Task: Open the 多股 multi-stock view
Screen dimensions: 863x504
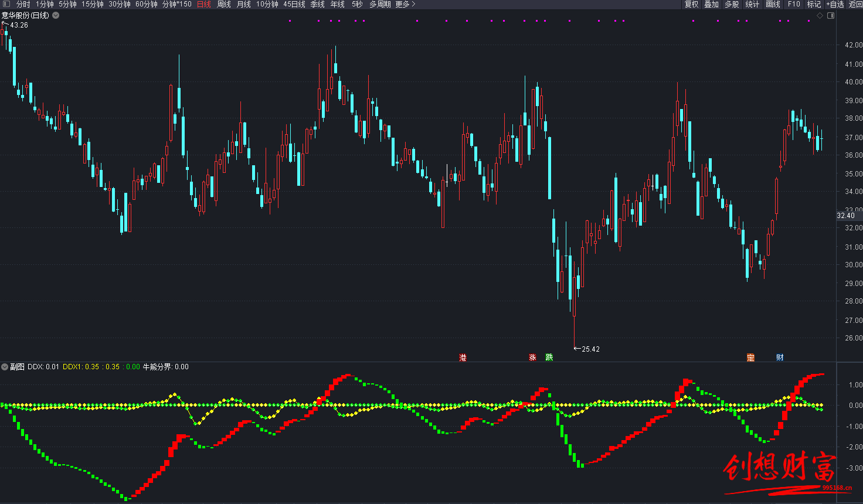Action: [732, 4]
